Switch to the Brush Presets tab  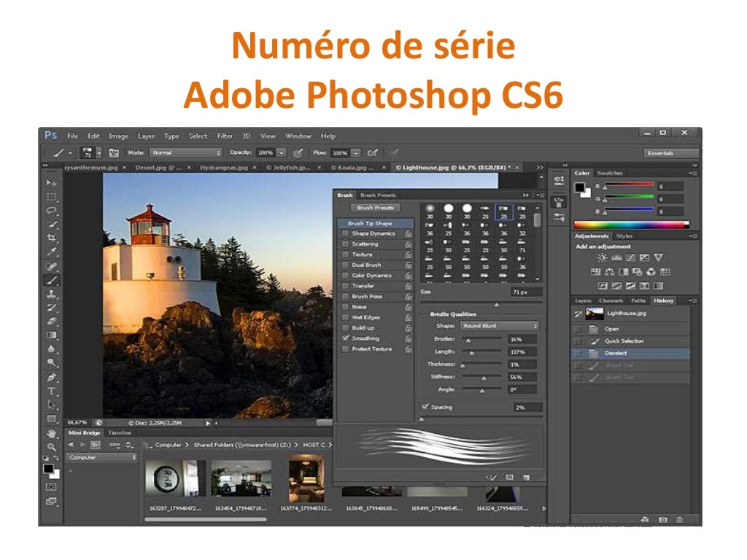click(378, 195)
